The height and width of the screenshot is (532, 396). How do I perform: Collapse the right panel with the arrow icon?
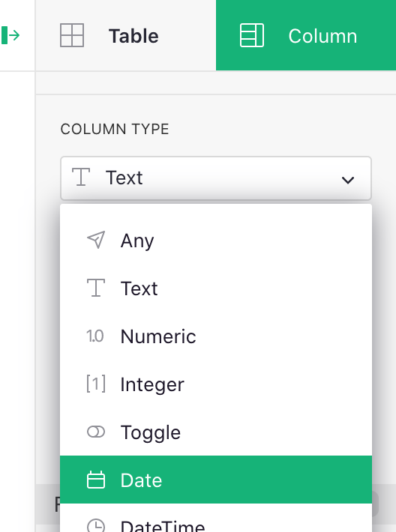coord(10,35)
